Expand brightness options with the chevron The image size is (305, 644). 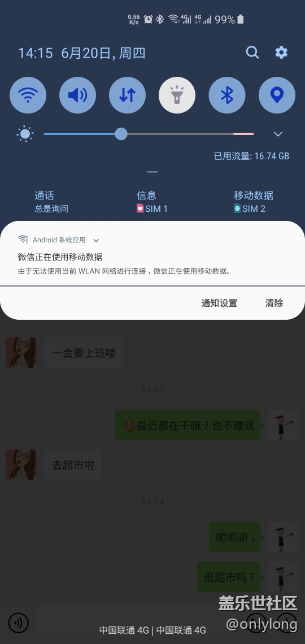point(278,134)
